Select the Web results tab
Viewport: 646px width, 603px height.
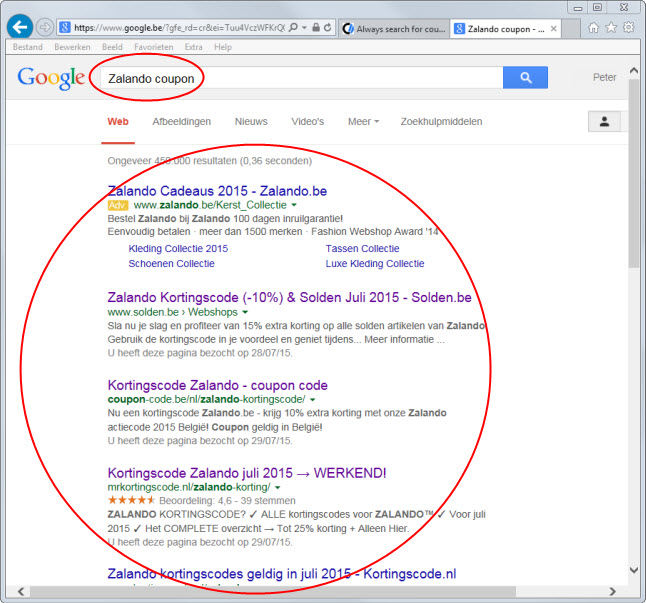(x=118, y=122)
